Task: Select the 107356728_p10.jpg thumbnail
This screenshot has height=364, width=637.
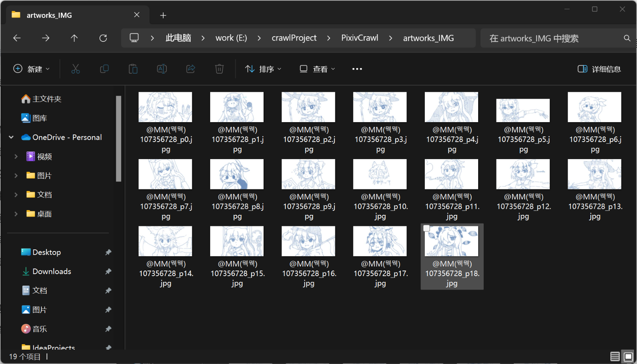Action: pyautogui.click(x=380, y=174)
